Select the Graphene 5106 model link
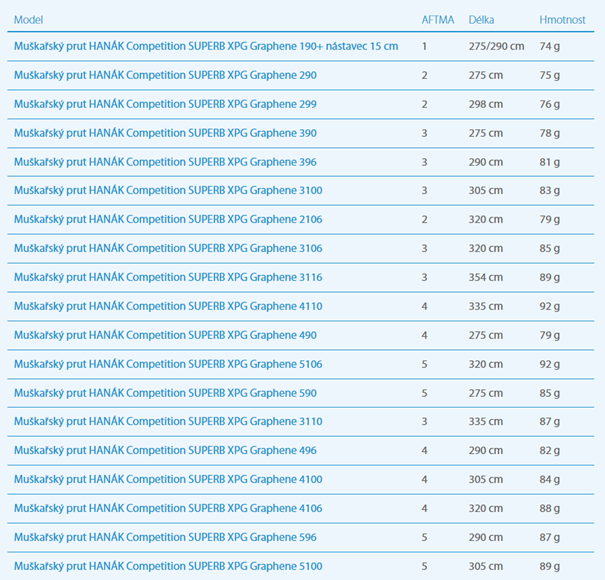Image resolution: width=605 pixels, height=580 pixels. coord(168,365)
